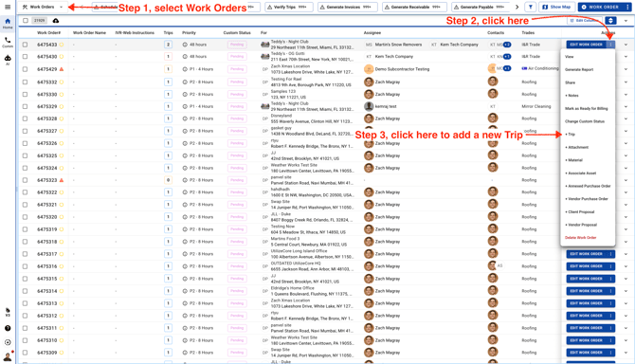
Task: Open the Generate Receivable tab
Action: (x=414, y=7)
